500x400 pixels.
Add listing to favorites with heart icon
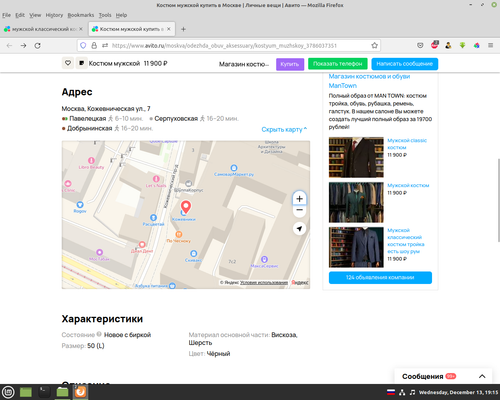click(x=68, y=63)
